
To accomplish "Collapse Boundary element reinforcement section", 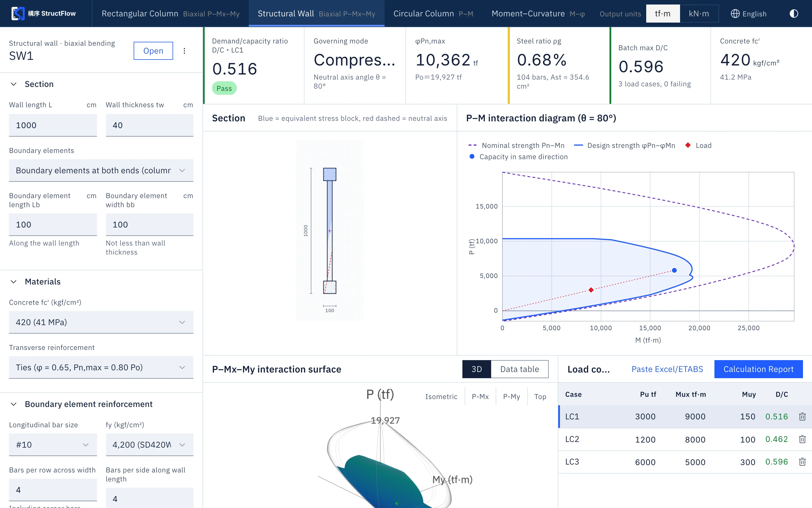I will (14, 404).
